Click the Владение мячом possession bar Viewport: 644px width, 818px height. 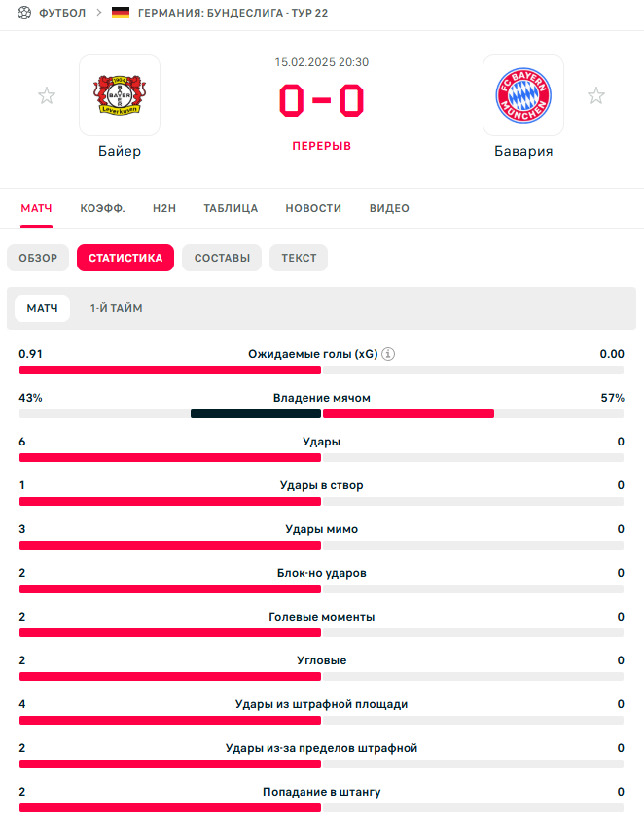(321, 413)
